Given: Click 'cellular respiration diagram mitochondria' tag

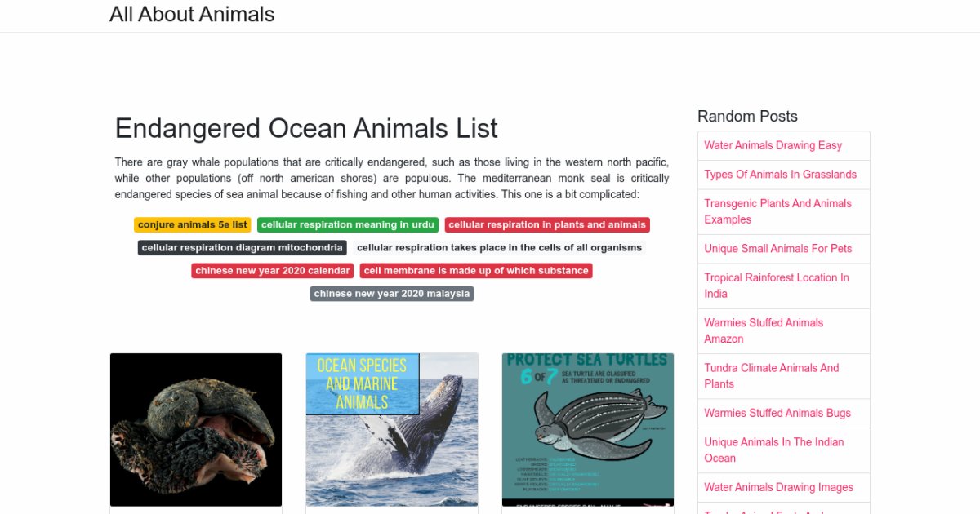Looking at the screenshot, I should click(x=242, y=247).
